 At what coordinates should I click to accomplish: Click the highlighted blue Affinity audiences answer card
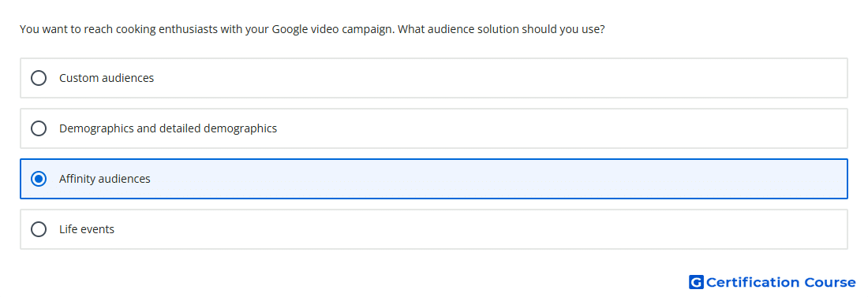[x=434, y=179]
